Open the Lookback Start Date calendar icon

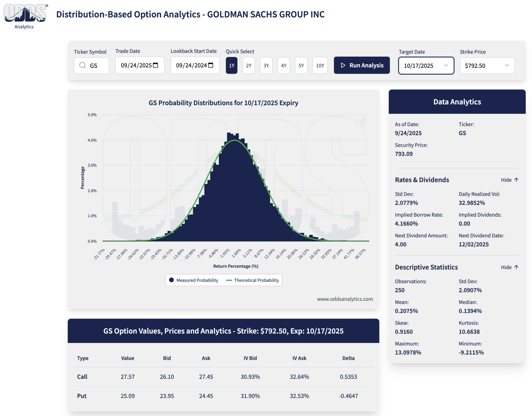point(211,65)
